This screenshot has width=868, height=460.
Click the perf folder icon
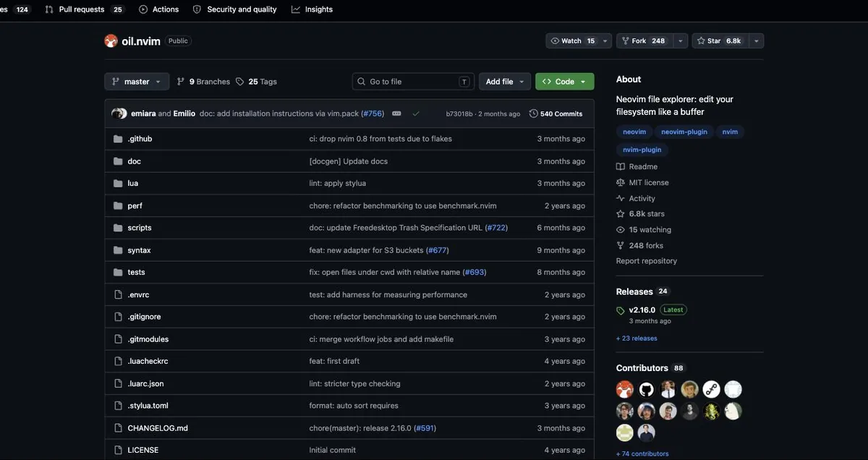tap(118, 205)
